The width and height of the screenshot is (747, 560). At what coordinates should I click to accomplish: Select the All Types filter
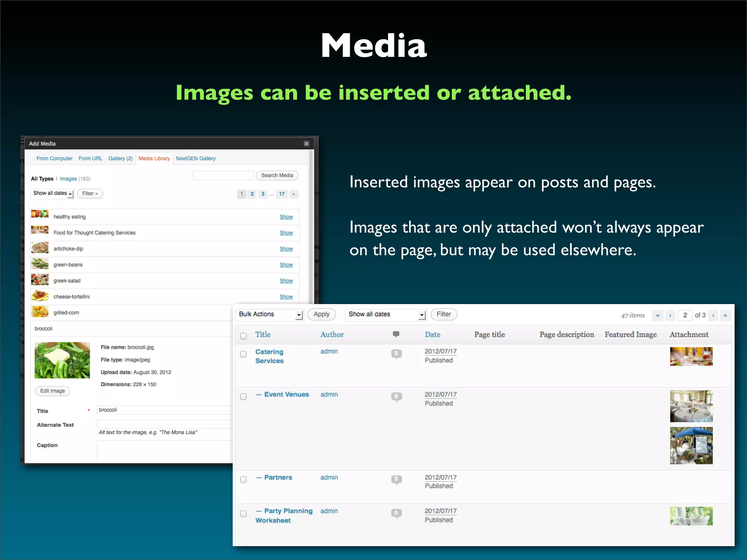point(42,179)
